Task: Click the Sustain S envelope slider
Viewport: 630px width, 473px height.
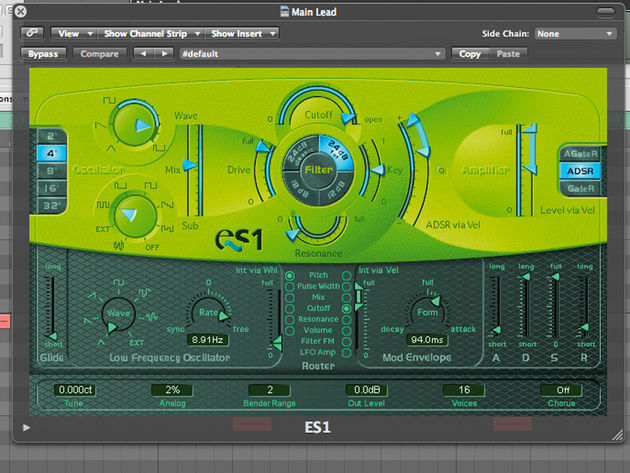Action: point(554,305)
